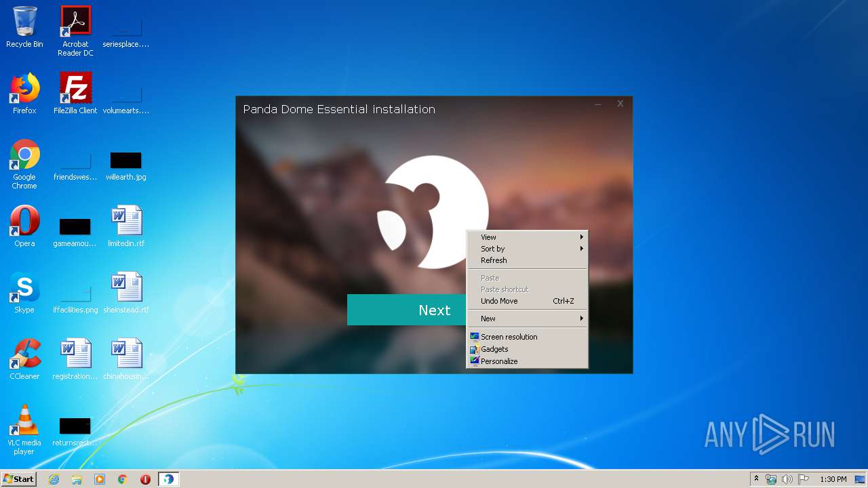Screen dimensions: 868x488
Task: Switch to Panda installer taskbar button
Action: (x=168, y=479)
